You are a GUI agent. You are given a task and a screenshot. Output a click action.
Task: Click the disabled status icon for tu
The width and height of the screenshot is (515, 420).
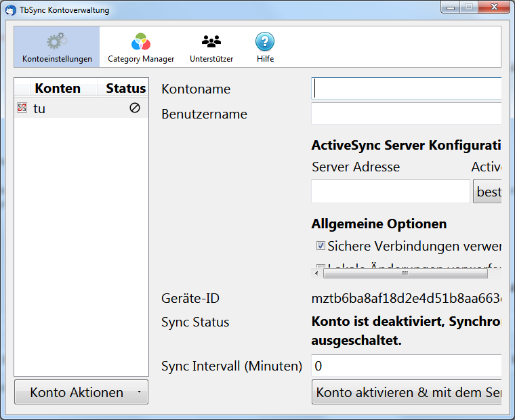point(135,108)
